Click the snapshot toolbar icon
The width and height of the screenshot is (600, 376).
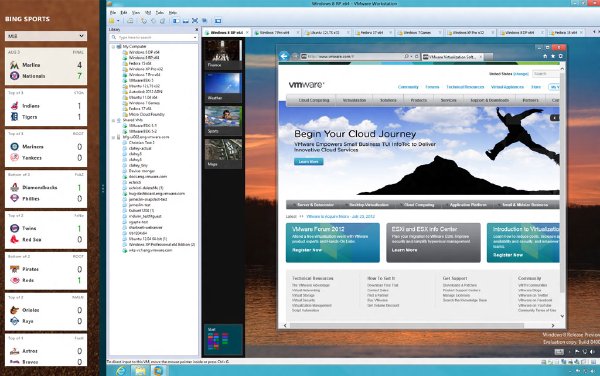point(143,21)
